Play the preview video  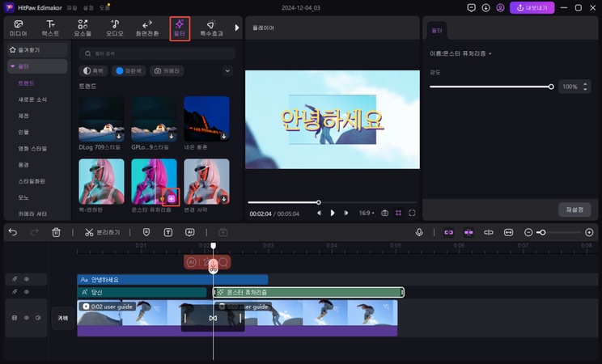coord(333,213)
